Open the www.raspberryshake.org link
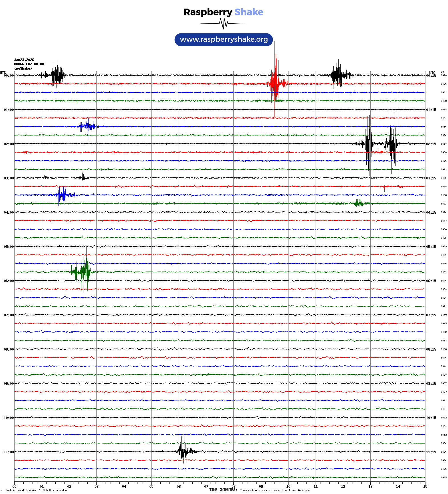448x494 pixels. 223,39
